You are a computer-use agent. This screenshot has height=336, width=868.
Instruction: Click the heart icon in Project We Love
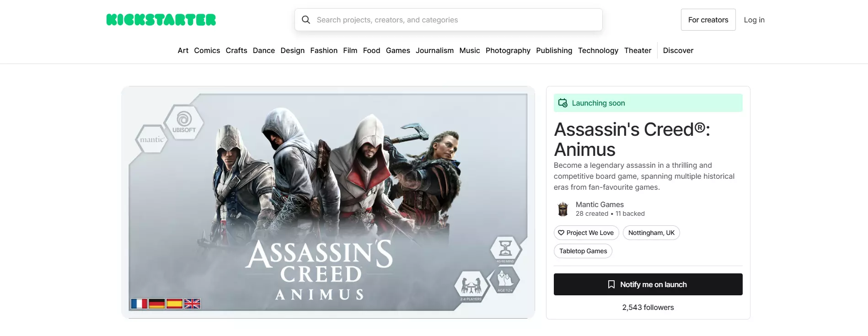[x=561, y=233]
